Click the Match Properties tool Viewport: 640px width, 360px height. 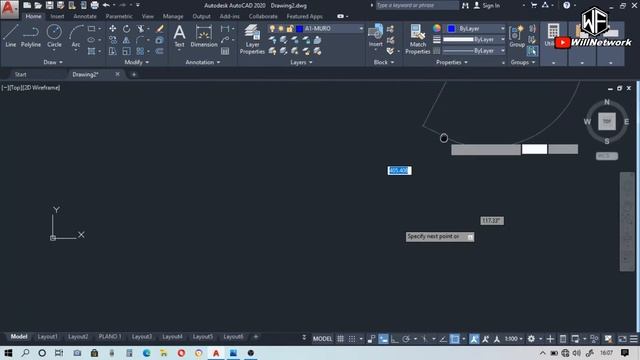pyautogui.click(x=418, y=39)
